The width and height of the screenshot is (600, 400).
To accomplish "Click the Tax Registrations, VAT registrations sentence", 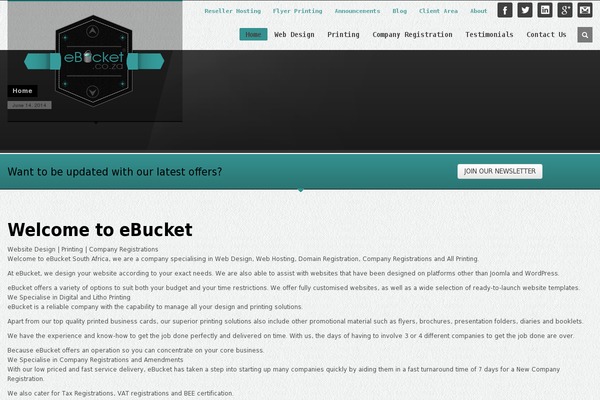I will pos(120,393).
